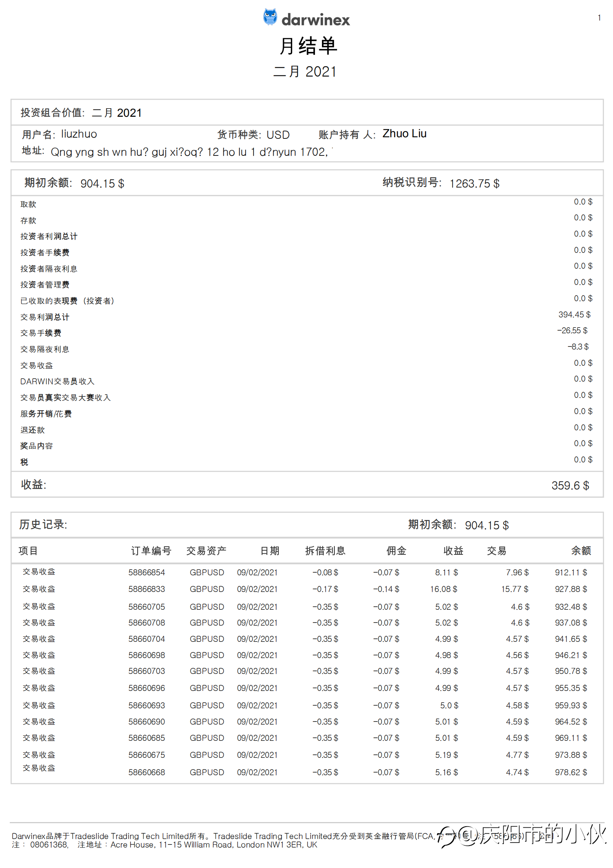Select order number "58866833"
Image resolution: width=613 pixels, height=868 pixels.
click(147, 589)
